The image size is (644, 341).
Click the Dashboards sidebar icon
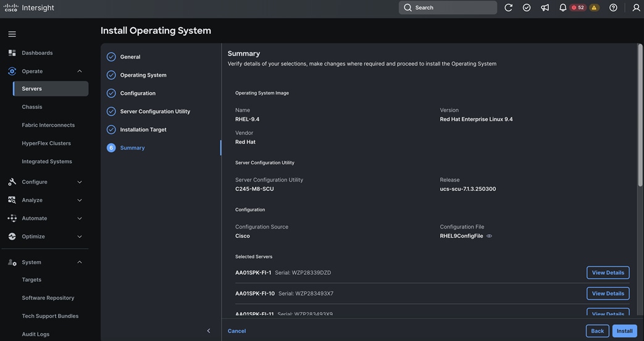coord(12,53)
